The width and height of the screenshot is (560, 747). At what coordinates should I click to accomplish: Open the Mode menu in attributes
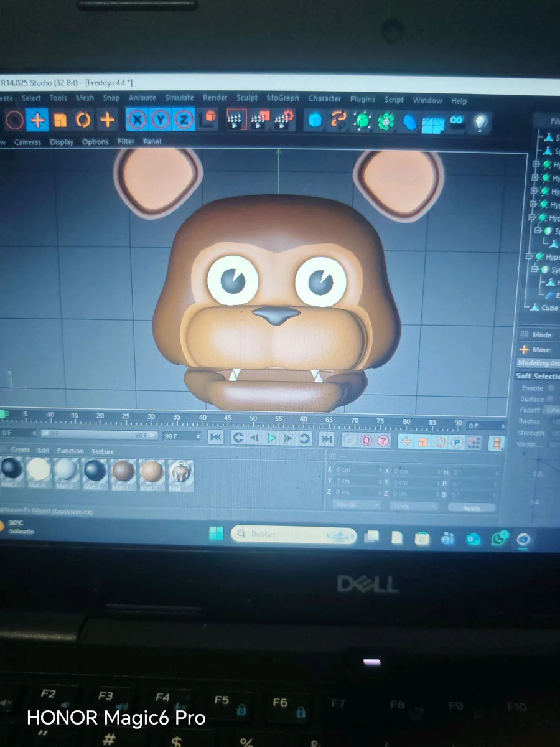(542, 335)
